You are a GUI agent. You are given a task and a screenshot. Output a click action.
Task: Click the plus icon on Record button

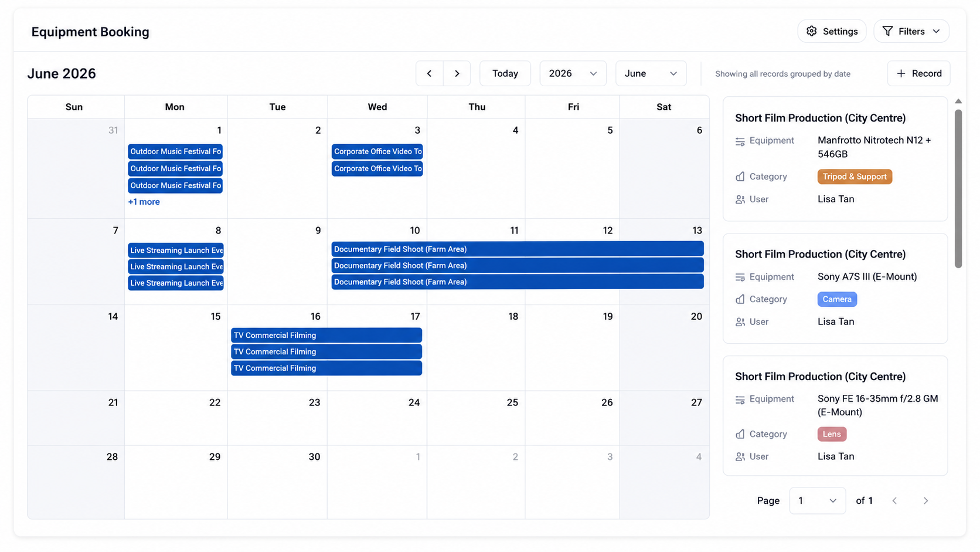pyautogui.click(x=901, y=73)
